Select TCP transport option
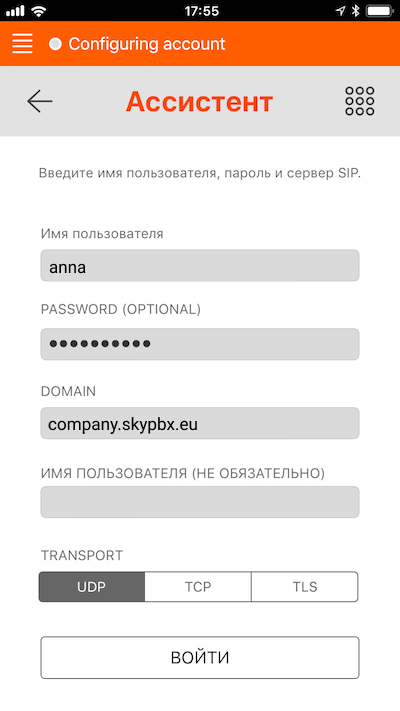The width and height of the screenshot is (400, 711). point(198,586)
